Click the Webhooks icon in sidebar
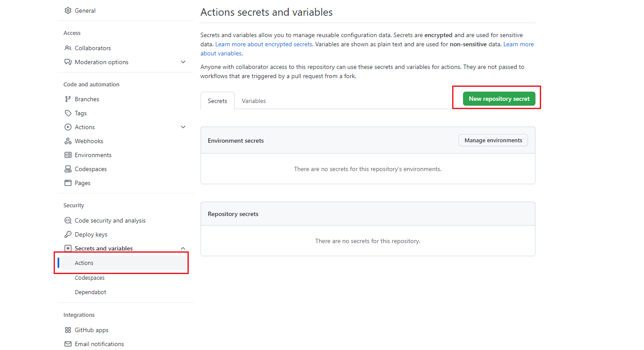Image resolution: width=644 pixels, height=350 pixels. [68, 141]
